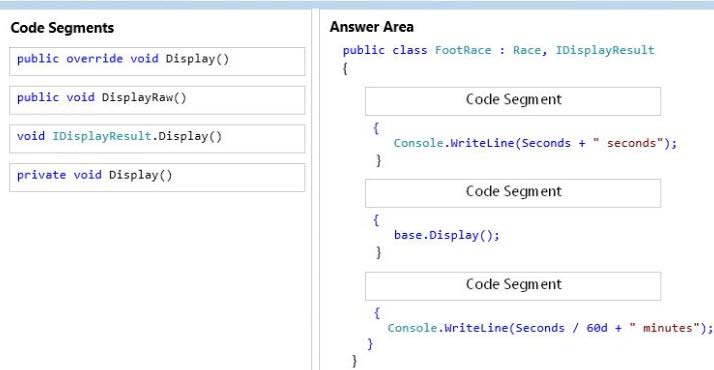Image resolution: width=714 pixels, height=370 pixels.
Task: Click the Console.WriteLine seconds statement
Action: (536, 143)
